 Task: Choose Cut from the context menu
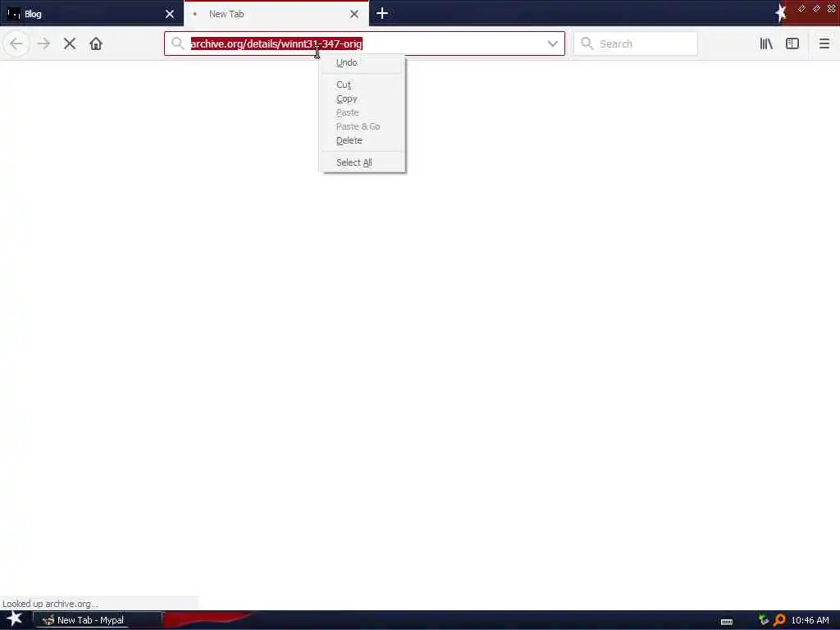(x=362, y=84)
